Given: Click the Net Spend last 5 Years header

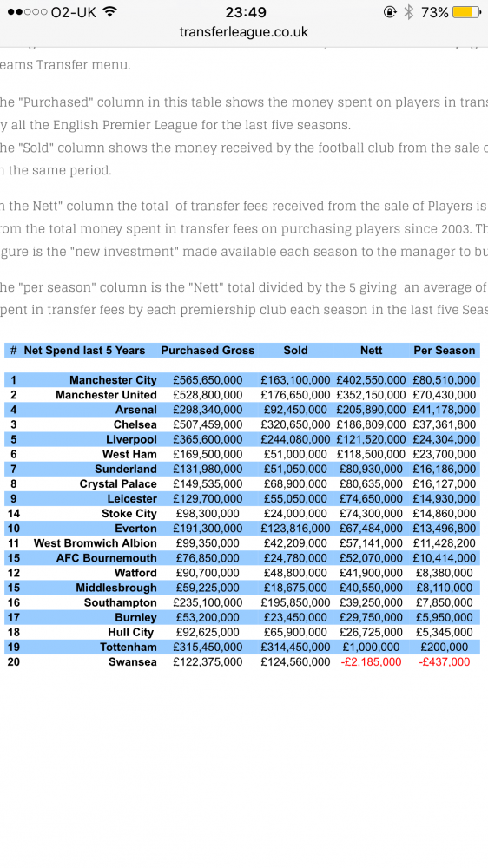Looking at the screenshot, I should coord(84,351).
